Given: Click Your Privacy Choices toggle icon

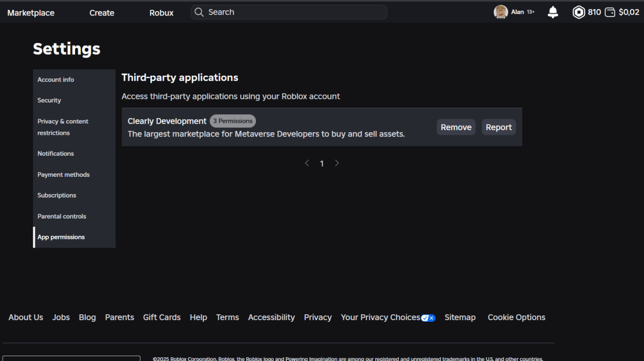Looking at the screenshot, I should [x=428, y=318].
